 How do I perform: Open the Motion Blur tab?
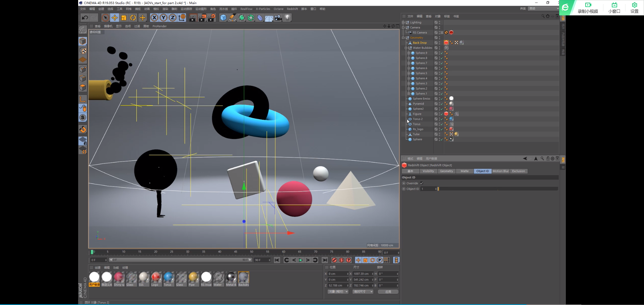click(500, 171)
